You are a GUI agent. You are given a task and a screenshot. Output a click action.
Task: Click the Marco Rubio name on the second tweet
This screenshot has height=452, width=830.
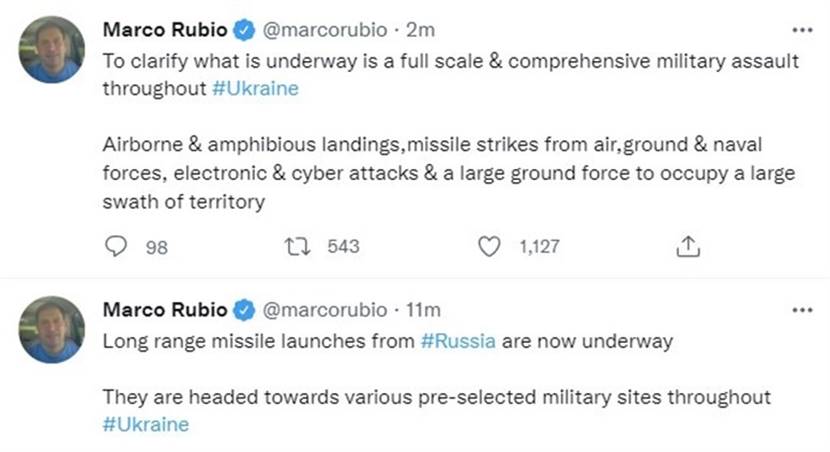(x=164, y=310)
